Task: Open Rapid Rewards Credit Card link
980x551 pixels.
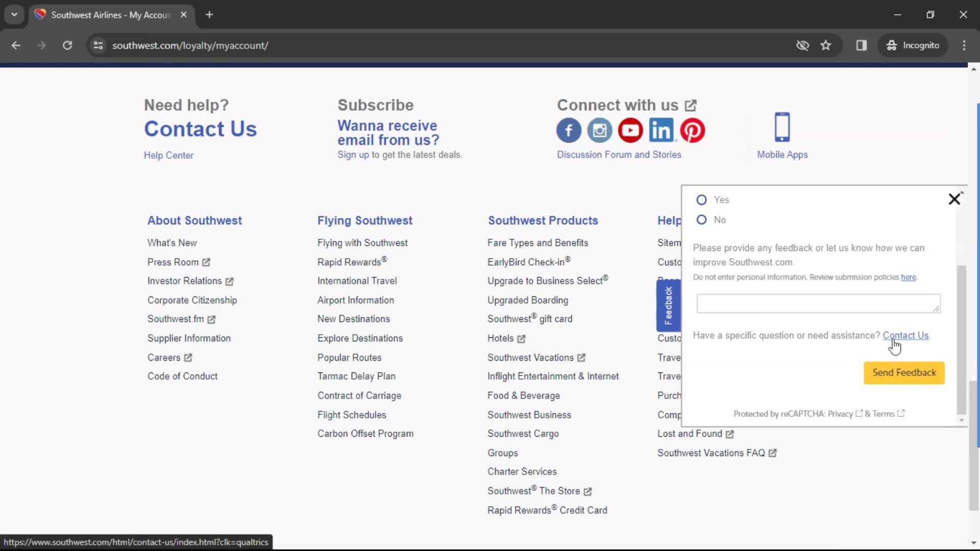Action: click(547, 510)
